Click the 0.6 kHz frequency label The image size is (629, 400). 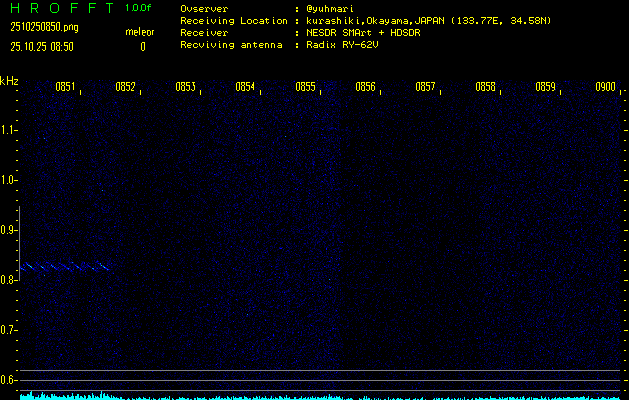(9, 380)
